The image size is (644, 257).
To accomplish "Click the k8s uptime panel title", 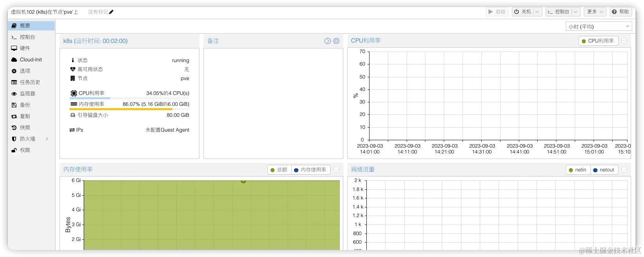I will point(95,41).
